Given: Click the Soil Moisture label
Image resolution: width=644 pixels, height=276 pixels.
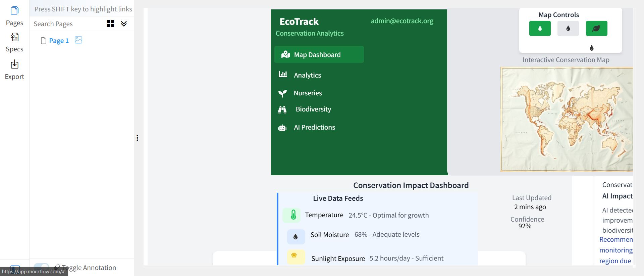Looking at the screenshot, I should [x=329, y=235].
